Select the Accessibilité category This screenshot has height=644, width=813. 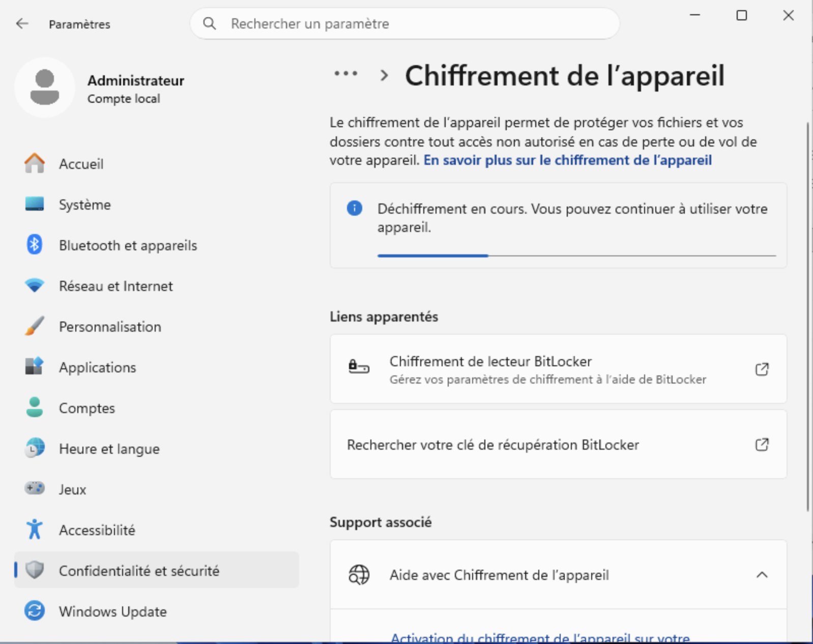(157, 530)
